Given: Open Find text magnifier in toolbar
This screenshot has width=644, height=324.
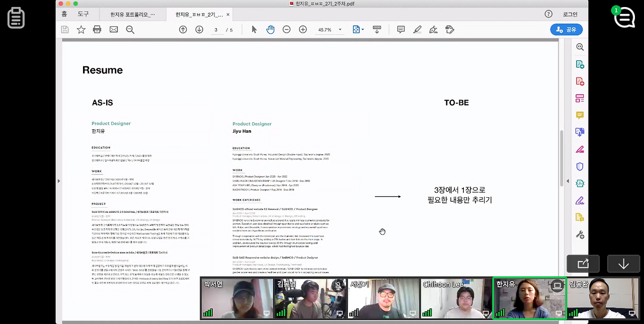Looking at the screenshot, I should coord(130,30).
